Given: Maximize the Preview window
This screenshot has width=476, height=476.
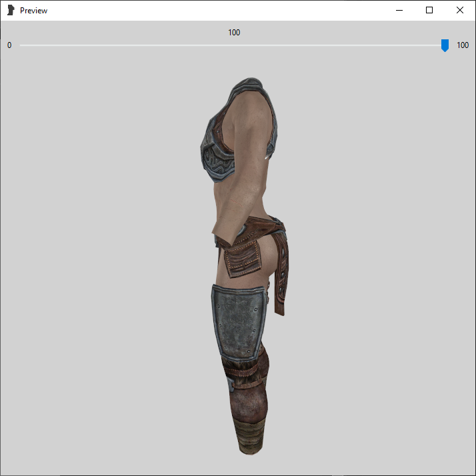Looking at the screenshot, I should tap(429, 10).
